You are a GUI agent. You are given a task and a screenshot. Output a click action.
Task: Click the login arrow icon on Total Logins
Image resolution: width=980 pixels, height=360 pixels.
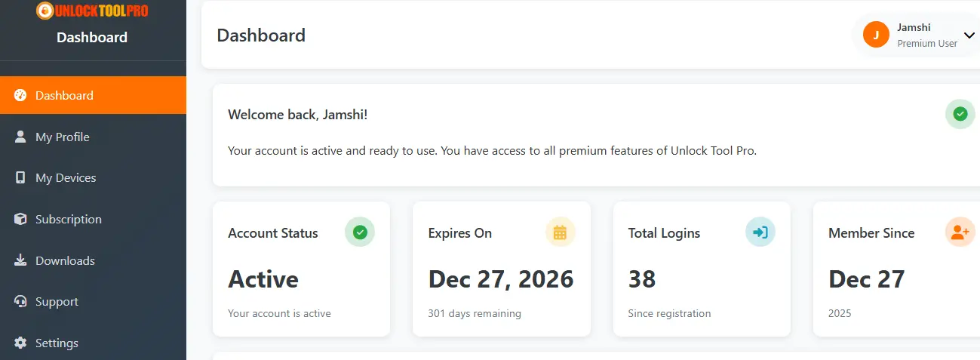coord(760,232)
